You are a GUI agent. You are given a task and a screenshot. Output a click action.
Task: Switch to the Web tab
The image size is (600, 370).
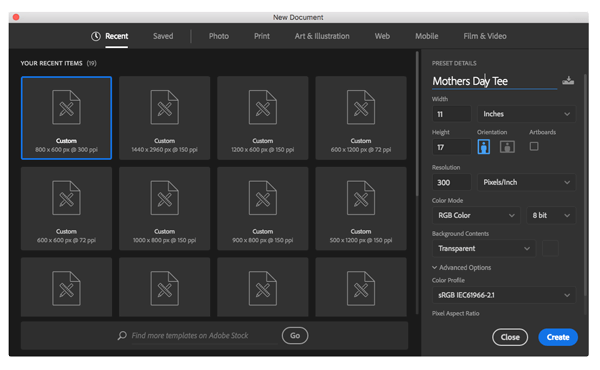click(382, 36)
